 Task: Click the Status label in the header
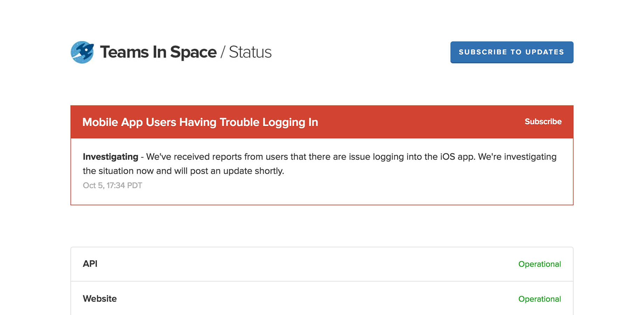pos(250,52)
